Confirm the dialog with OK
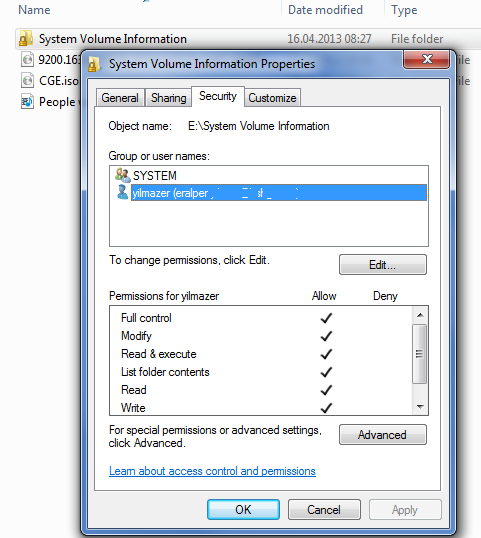 pyautogui.click(x=243, y=510)
